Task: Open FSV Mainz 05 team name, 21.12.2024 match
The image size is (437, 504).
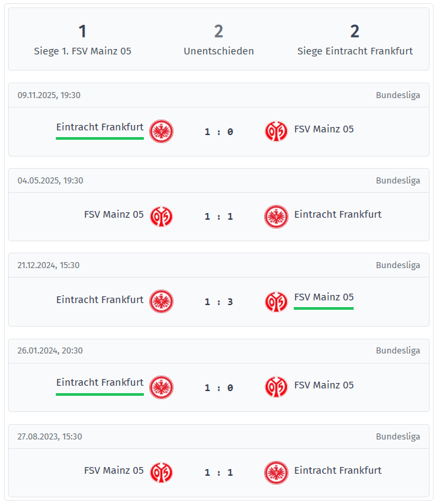Action: [x=323, y=297]
